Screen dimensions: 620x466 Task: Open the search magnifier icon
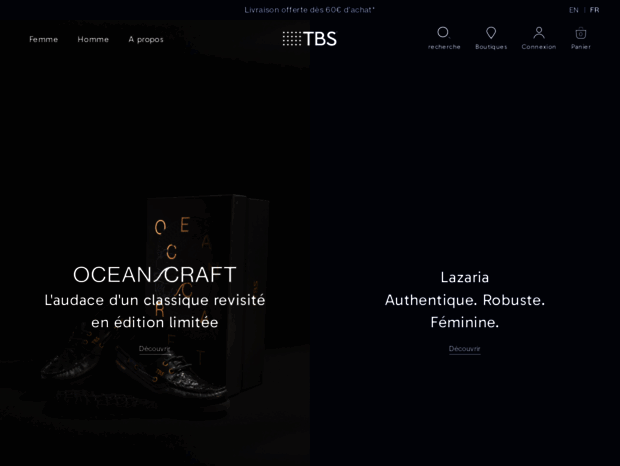point(444,32)
